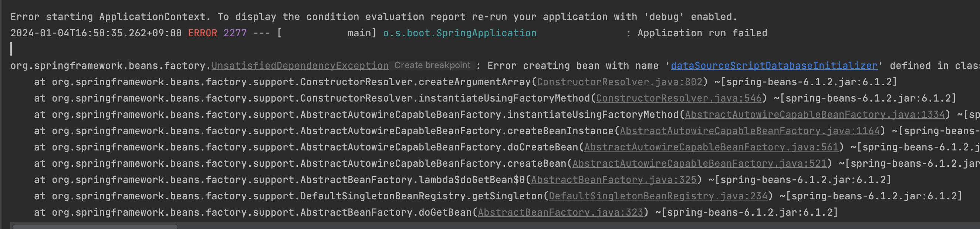Click the lambda$doGetBean$0 method text
980x229 pixels.
coord(472,180)
